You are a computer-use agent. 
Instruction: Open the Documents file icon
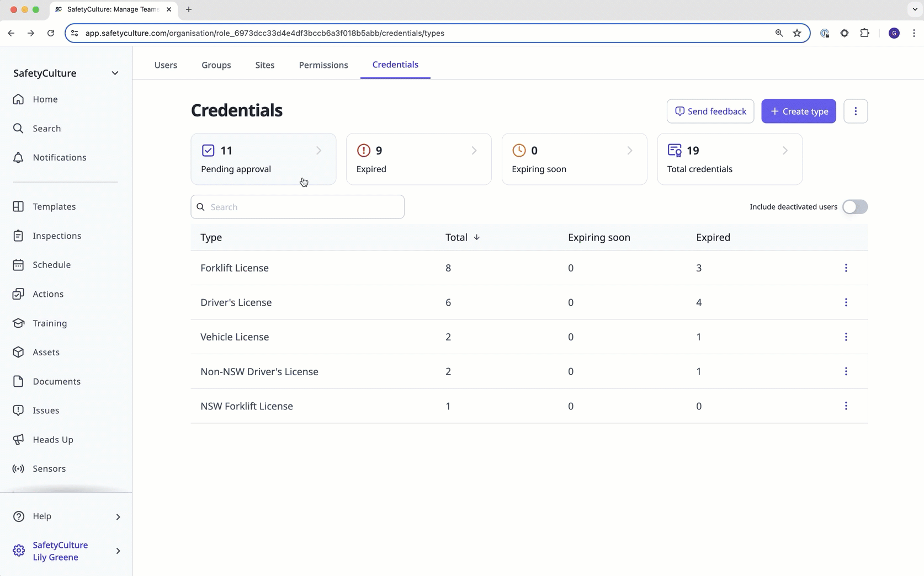point(18,381)
